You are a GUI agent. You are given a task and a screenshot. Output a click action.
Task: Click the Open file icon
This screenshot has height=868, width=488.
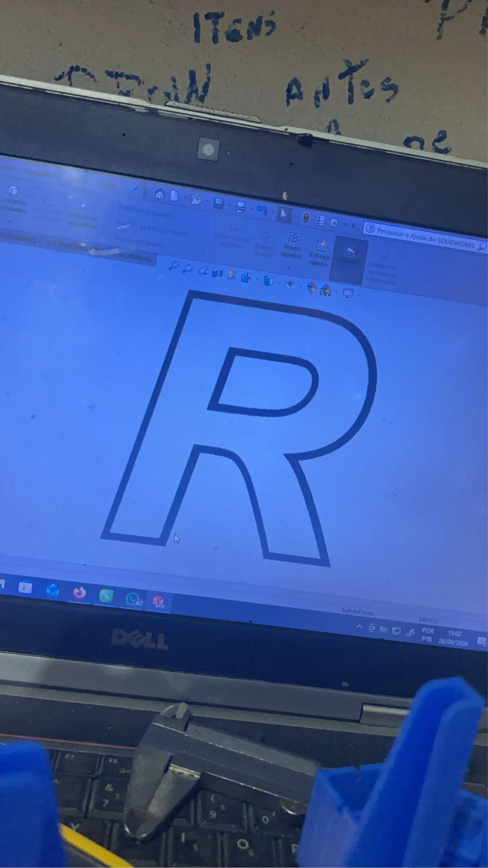coord(196,200)
